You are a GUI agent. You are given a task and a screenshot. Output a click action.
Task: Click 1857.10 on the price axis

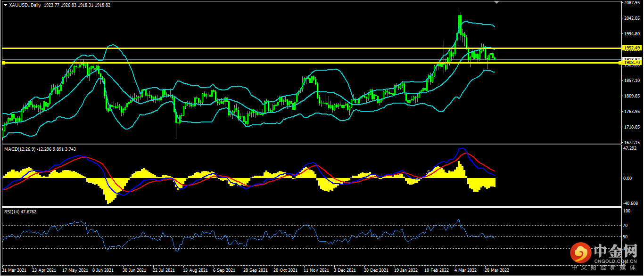pos(632,81)
